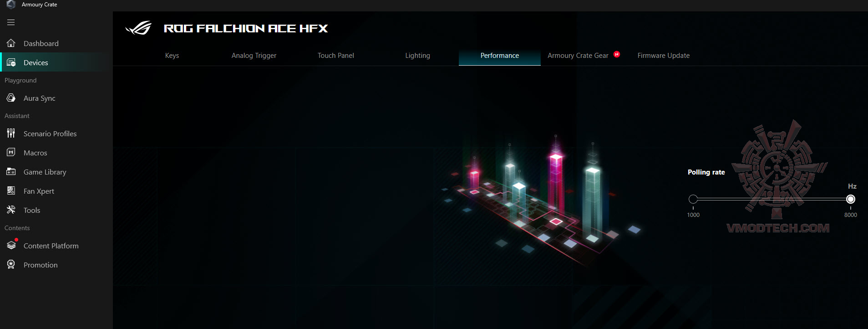Click the Playground section heading
868x329 pixels.
[x=20, y=80]
